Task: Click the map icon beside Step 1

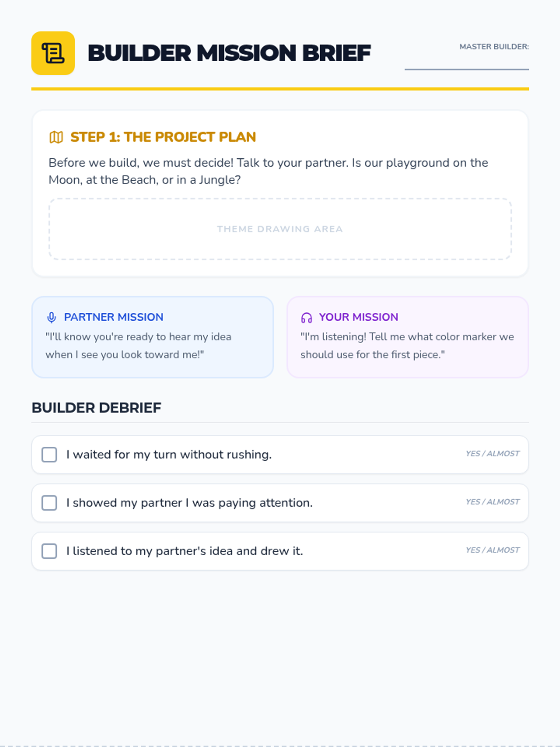Action: point(56,137)
